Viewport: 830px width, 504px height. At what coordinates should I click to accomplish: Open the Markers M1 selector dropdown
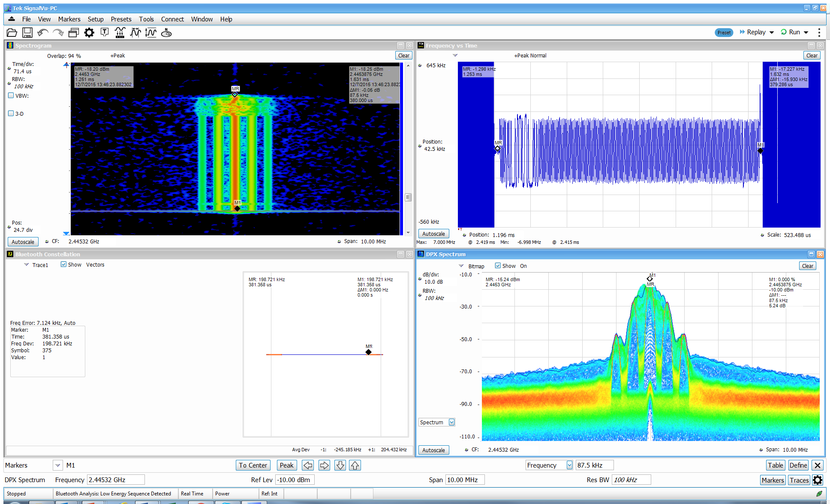coord(58,465)
